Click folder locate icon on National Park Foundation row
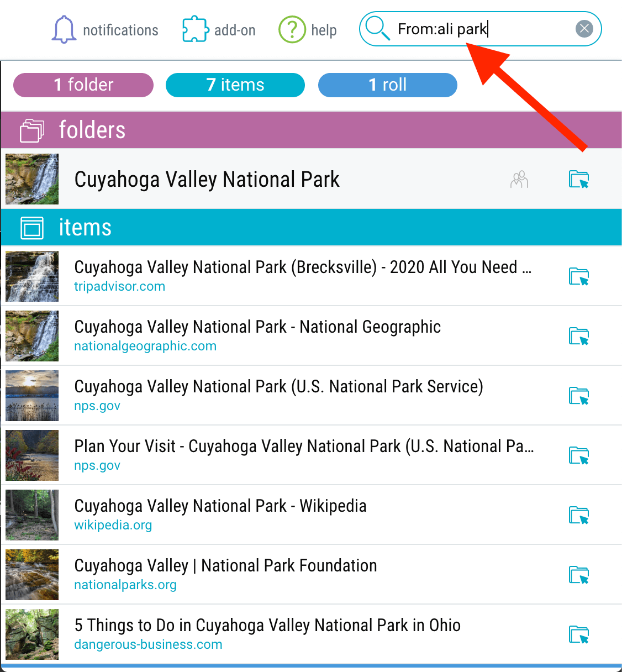Viewport: 622px width, 672px height. 579,575
